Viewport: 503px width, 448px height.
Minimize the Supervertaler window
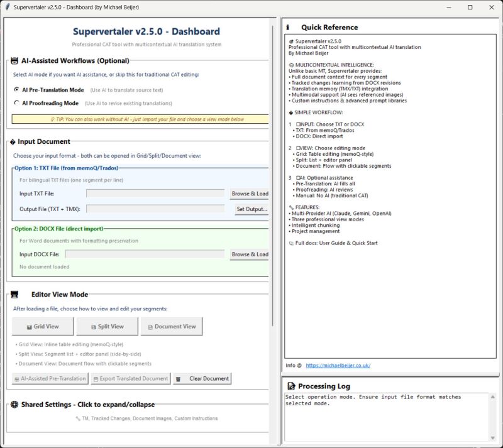click(449, 7)
